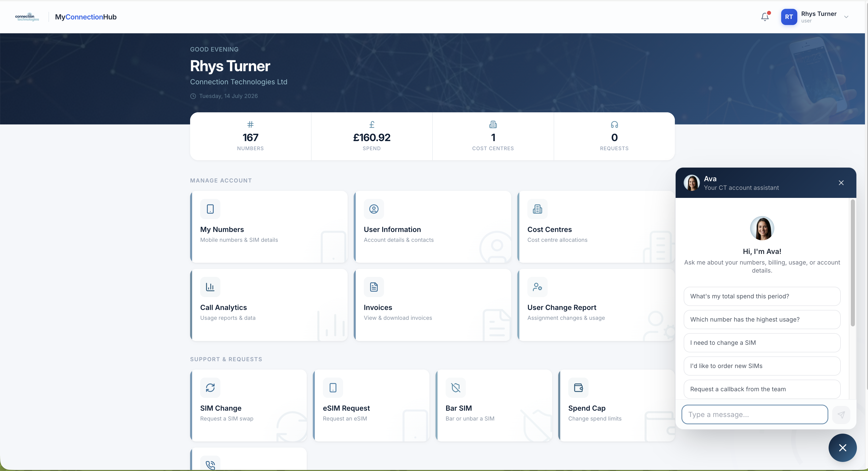This screenshot has width=868, height=471.
Task: Click the hash icon above 167 Numbers
Action: pos(250,125)
